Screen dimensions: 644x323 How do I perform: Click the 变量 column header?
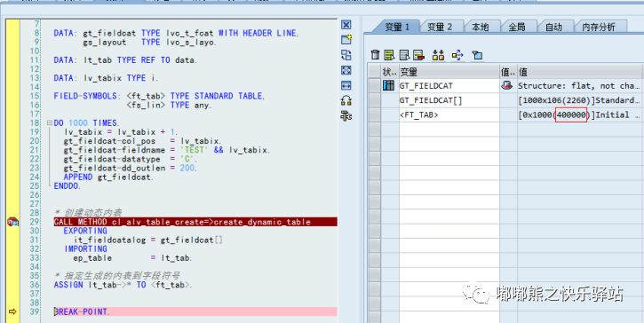449,72
